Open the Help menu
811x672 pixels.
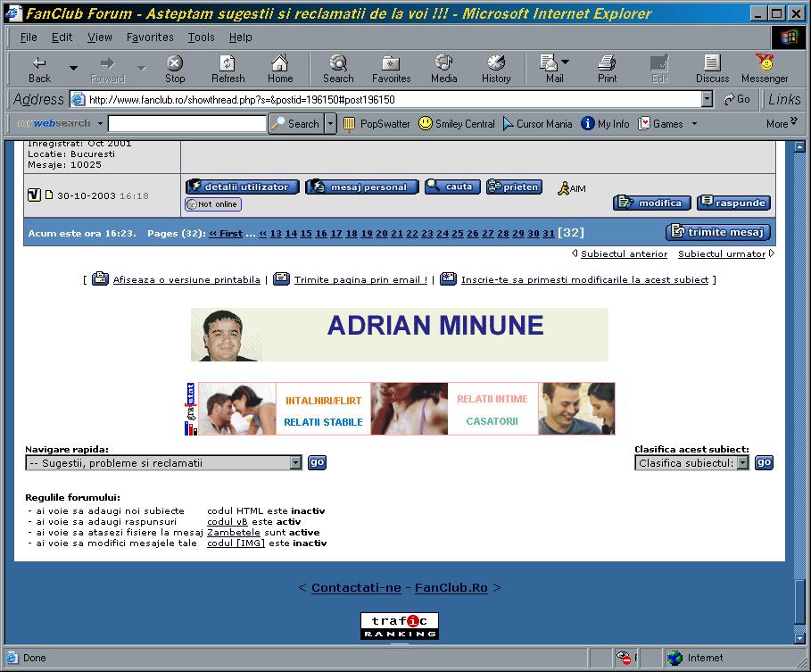pyautogui.click(x=241, y=37)
